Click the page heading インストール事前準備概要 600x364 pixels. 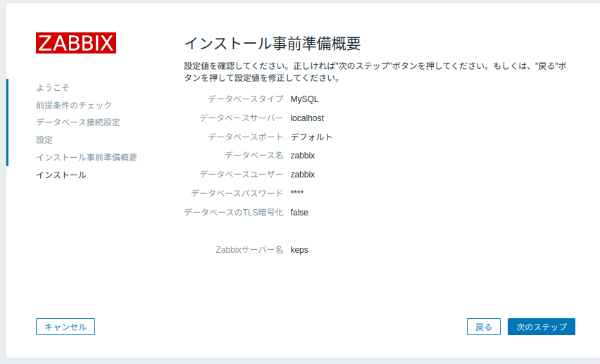[273, 43]
